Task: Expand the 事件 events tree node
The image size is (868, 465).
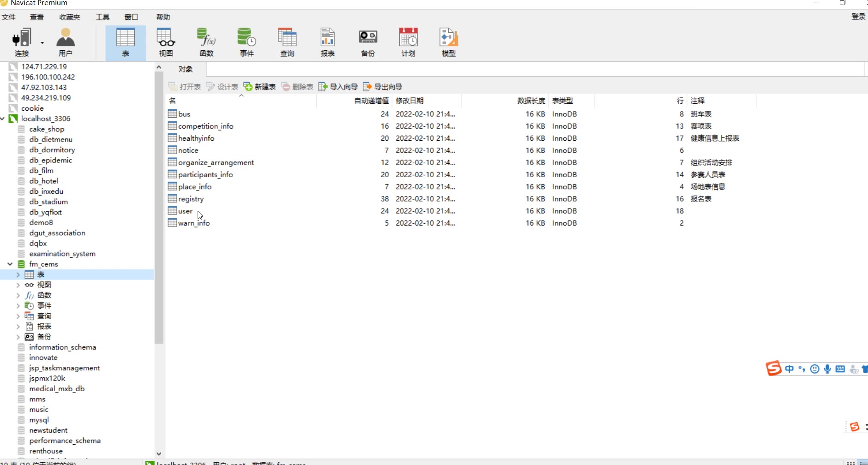Action: (18, 305)
